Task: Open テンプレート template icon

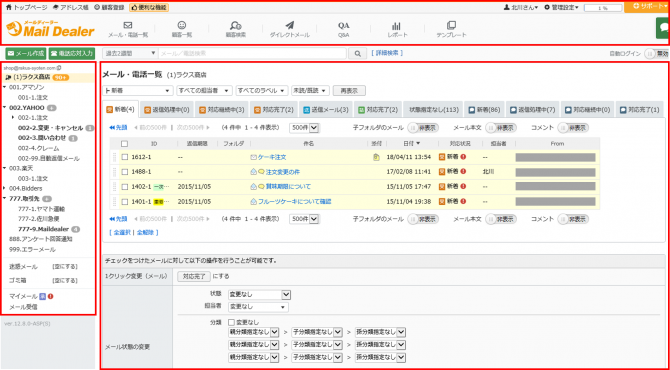Action: point(451,25)
